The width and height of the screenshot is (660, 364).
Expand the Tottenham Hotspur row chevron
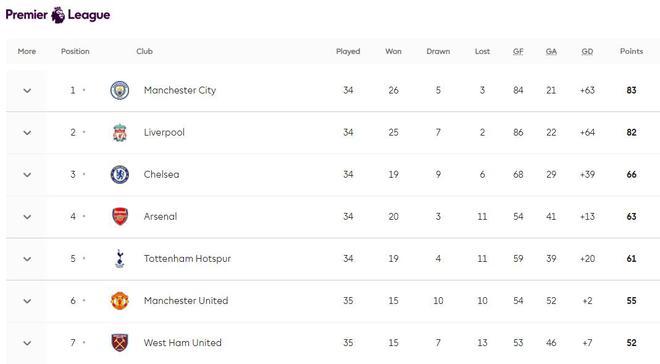tap(27, 259)
